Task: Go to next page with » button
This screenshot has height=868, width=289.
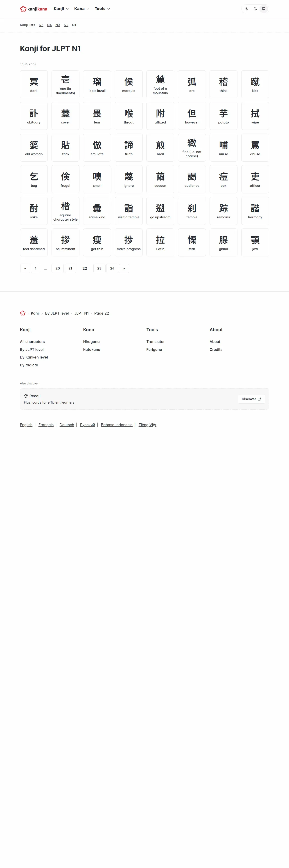Action: pyautogui.click(x=124, y=268)
